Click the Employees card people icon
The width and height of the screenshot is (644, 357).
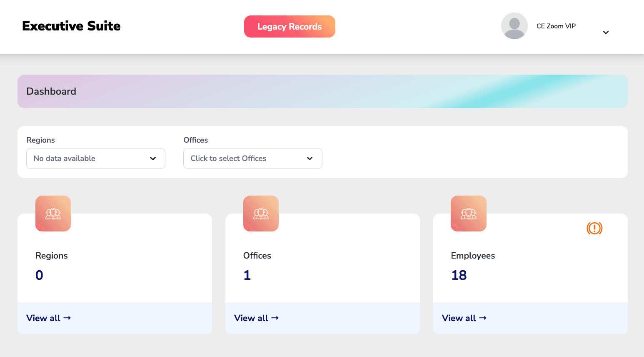[x=469, y=214]
